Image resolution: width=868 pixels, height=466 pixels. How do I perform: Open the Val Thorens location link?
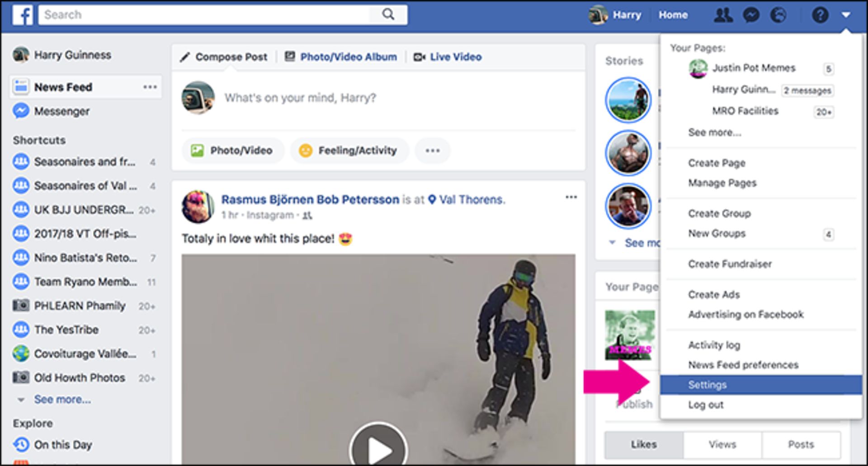point(471,200)
